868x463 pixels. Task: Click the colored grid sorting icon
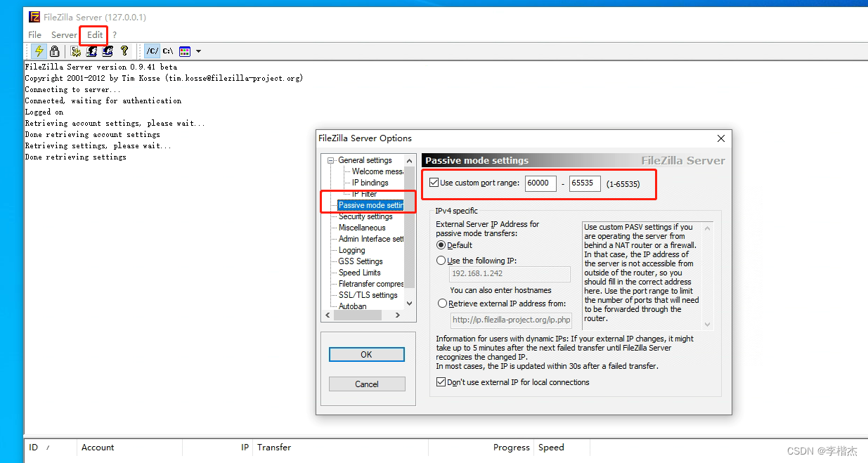tap(185, 51)
